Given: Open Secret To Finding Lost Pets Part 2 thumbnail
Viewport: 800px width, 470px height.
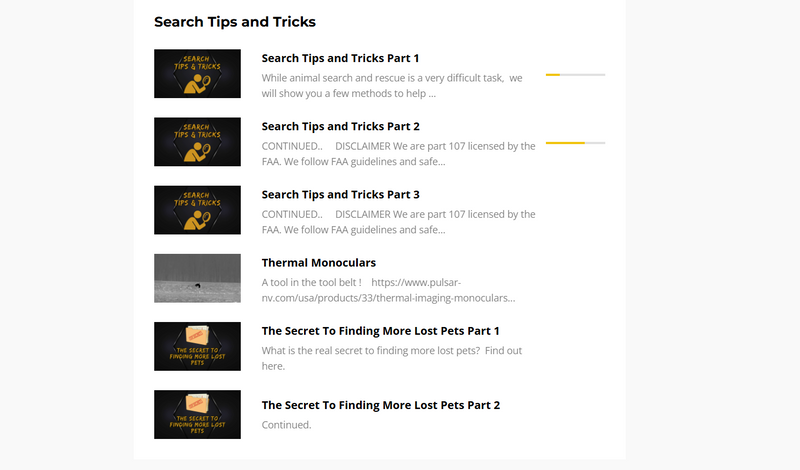Looking at the screenshot, I should click(197, 414).
